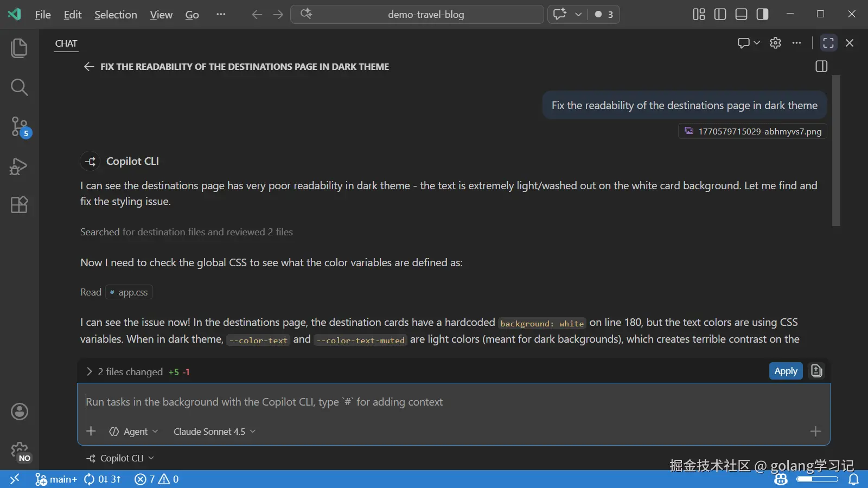Apply the suggested file changes
This screenshot has height=488, width=868.
pyautogui.click(x=786, y=371)
